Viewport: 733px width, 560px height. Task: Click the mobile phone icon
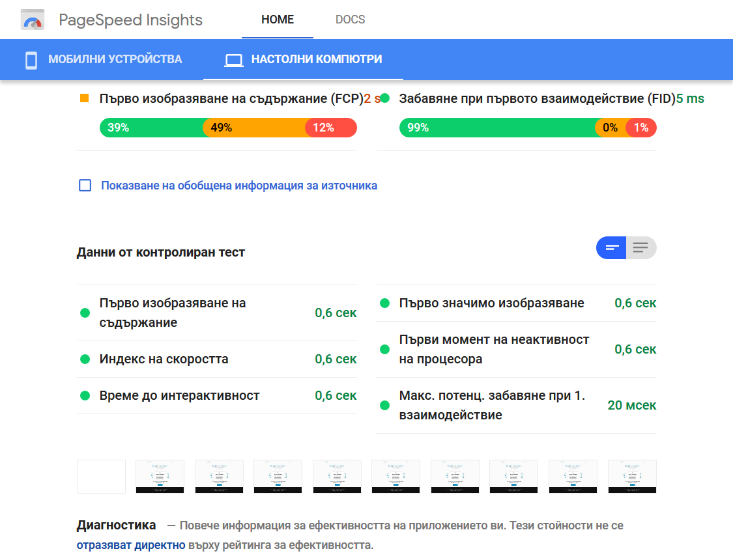coord(31,60)
